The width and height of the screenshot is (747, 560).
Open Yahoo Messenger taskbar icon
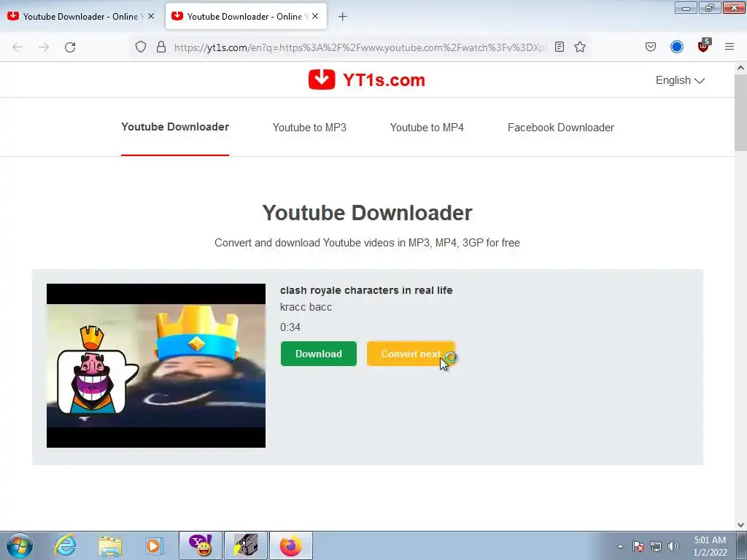click(x=201, y=545)
